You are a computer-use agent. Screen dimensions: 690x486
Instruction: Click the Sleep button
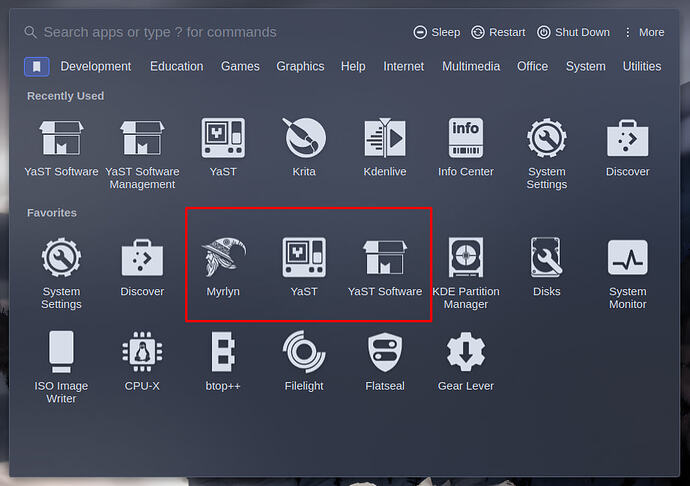(437, 32)
